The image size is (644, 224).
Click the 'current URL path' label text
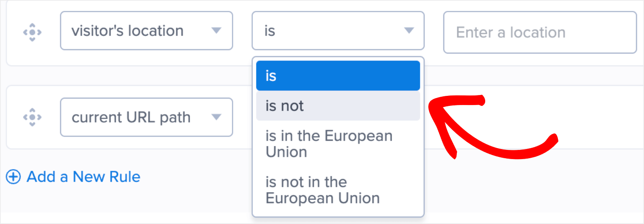(131, 118)
